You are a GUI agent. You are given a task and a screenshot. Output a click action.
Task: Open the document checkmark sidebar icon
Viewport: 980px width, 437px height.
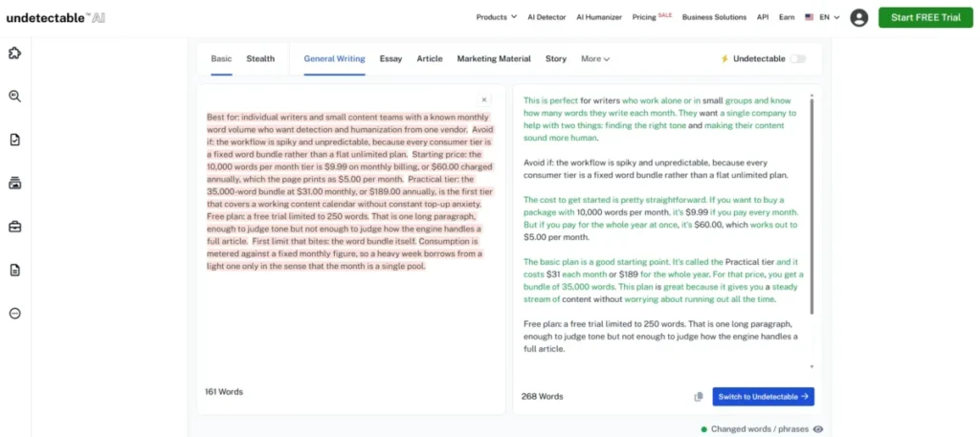(15, 140)
